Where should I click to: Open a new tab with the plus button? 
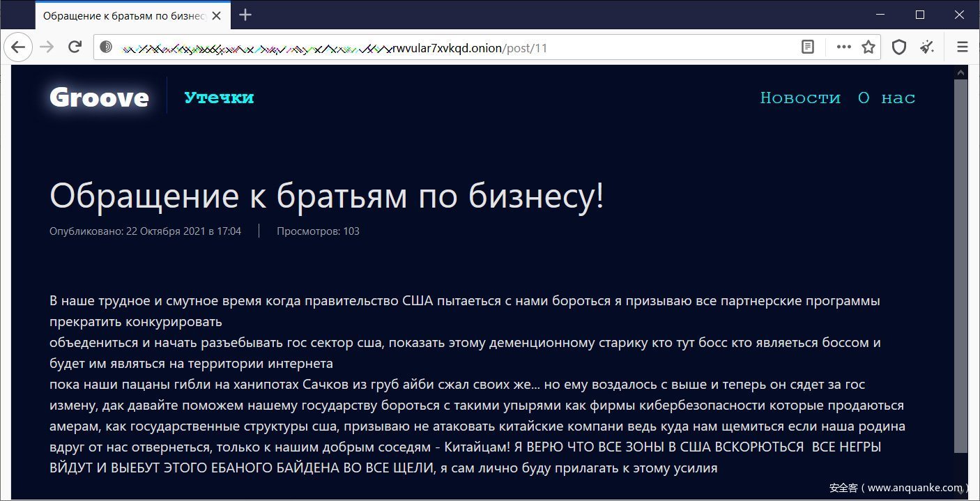tap(245, 15)
